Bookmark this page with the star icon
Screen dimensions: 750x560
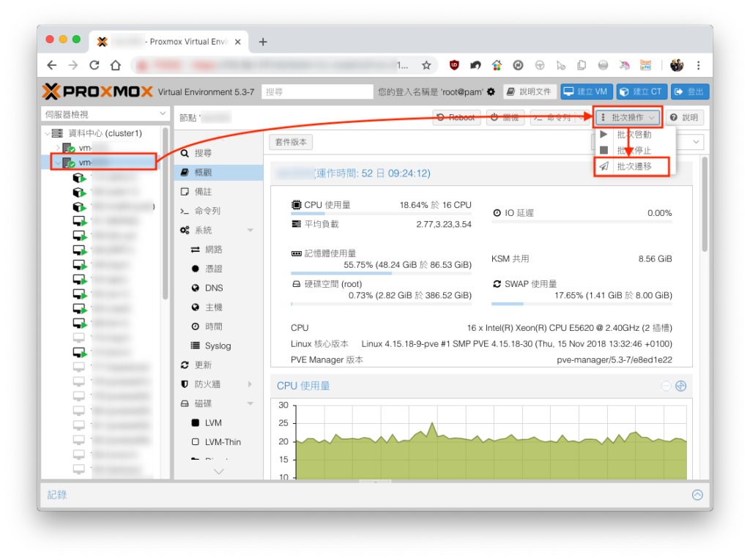tap(426, 65)
